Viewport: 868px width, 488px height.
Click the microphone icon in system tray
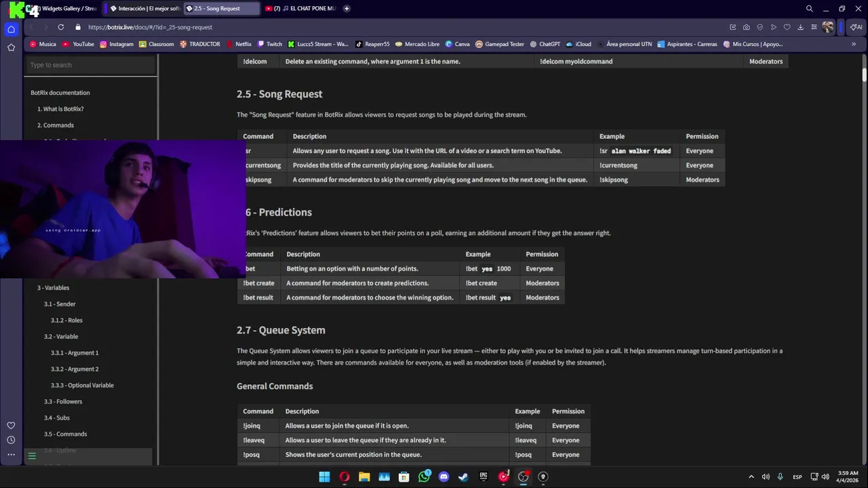(780, 476)
